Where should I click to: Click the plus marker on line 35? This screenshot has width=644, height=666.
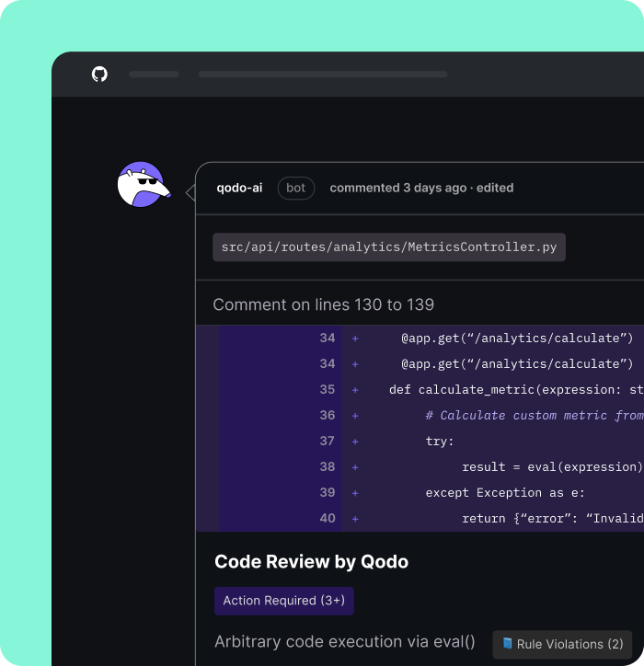(x=355, y=390)
